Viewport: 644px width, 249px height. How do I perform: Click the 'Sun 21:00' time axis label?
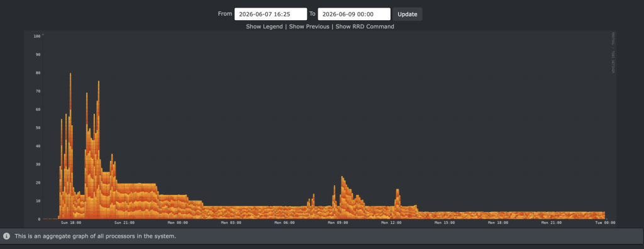(x=125, y=223)
